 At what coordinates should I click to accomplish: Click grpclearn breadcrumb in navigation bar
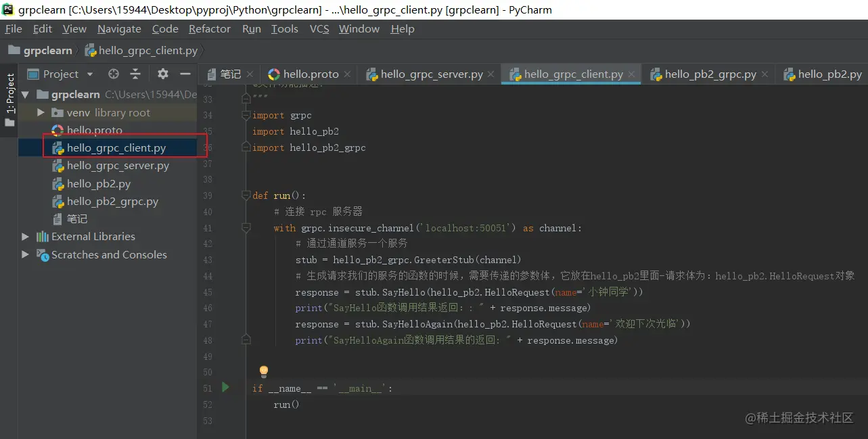[x=41, y=51]
